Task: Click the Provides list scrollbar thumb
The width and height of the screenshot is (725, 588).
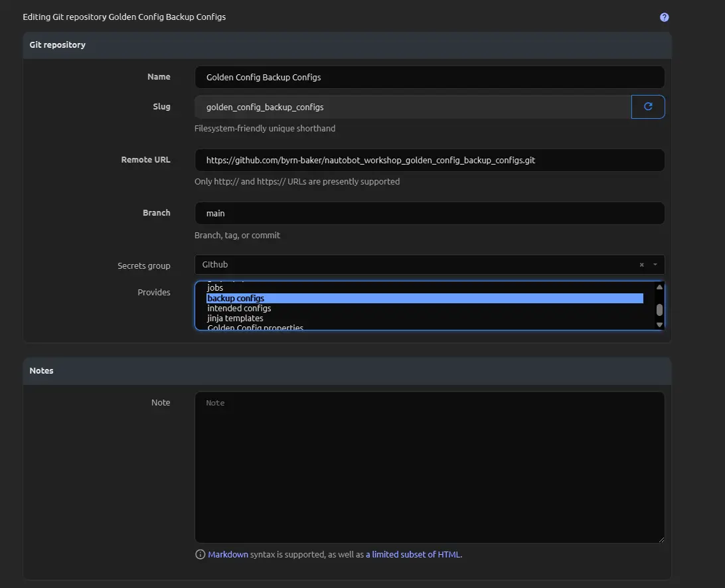Action: (x=659, y=309)
